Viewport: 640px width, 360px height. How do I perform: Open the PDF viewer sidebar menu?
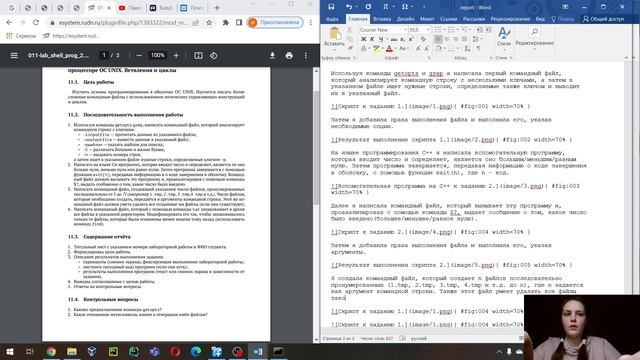click(x=14, y=56)
